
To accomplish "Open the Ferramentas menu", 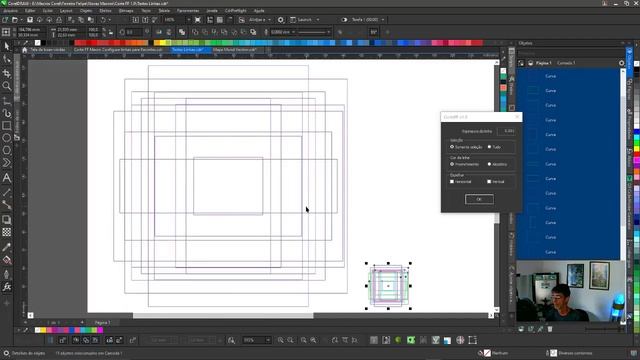I will [x=188, y=11].
